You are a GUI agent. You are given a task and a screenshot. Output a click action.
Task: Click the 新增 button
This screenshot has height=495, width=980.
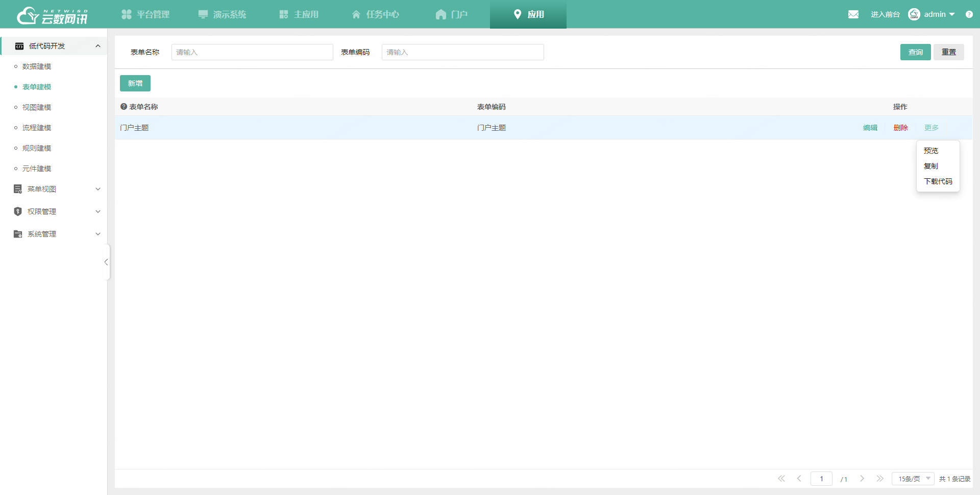pos(135,83)
